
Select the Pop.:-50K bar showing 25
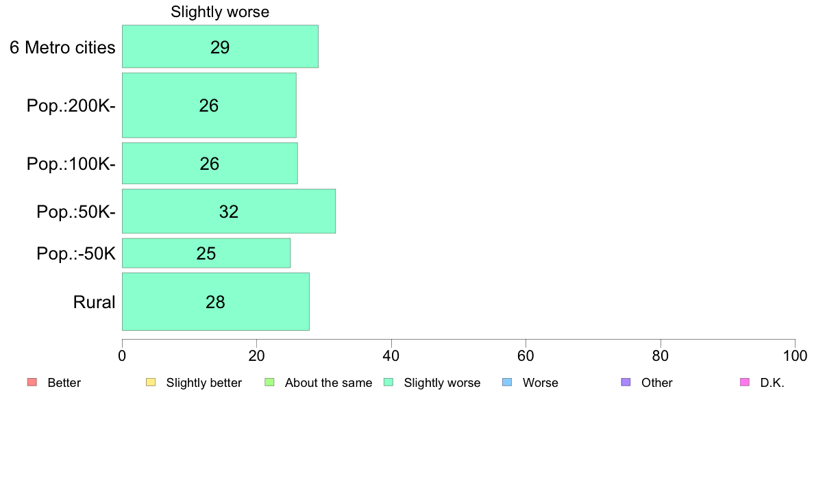206,253
